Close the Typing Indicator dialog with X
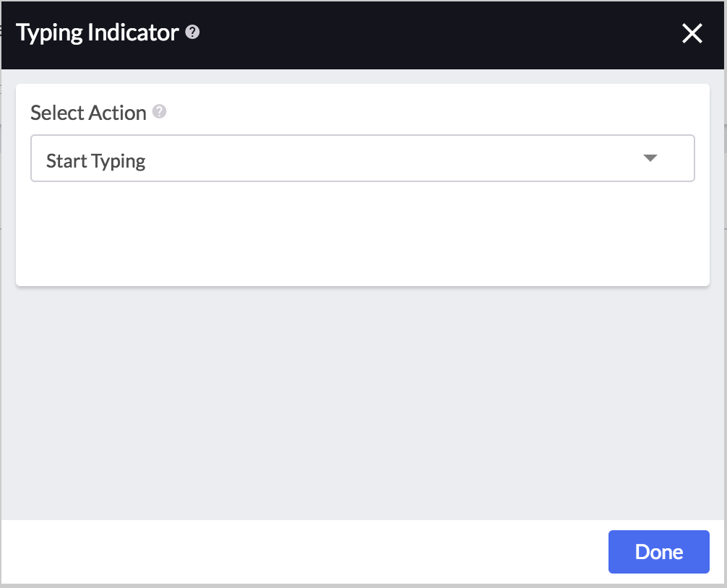The height and width of the screenshot is (588, 727). [692, 33]
